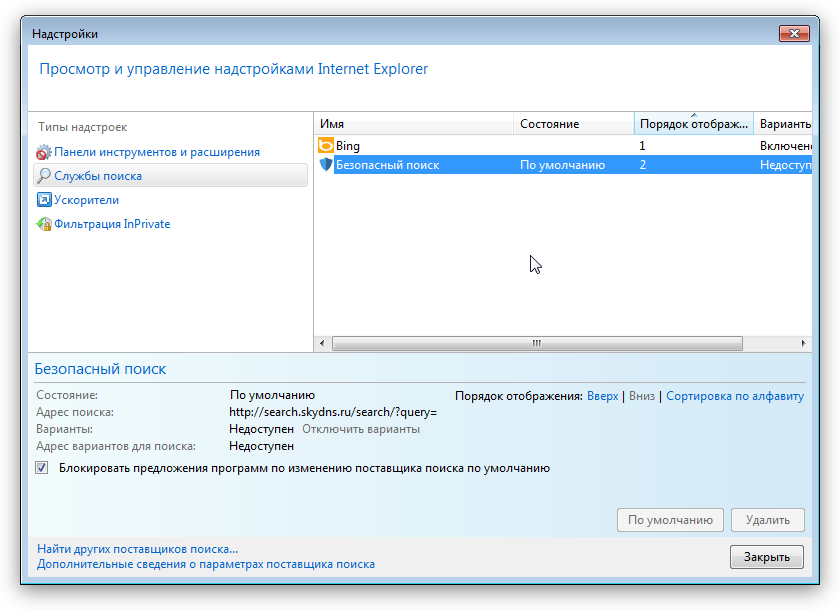840x610 pixels.
Task: Sort list by Имя column header
Action: point(414,124)
